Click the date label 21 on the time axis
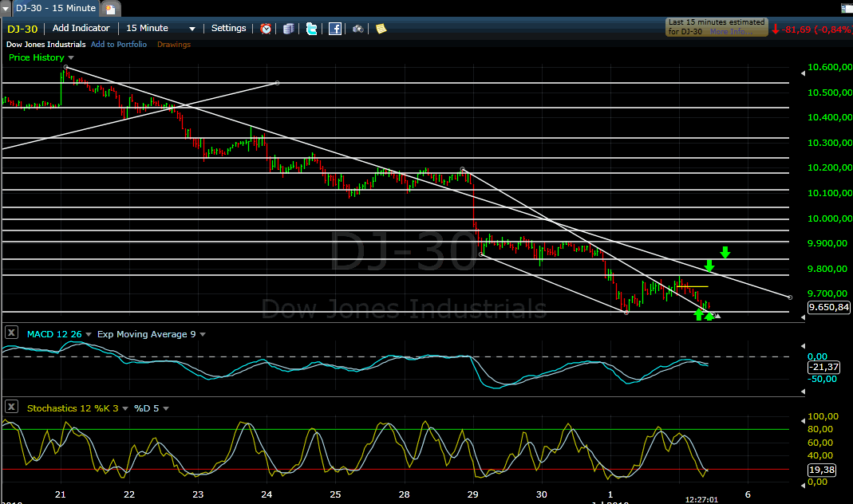 61,494
